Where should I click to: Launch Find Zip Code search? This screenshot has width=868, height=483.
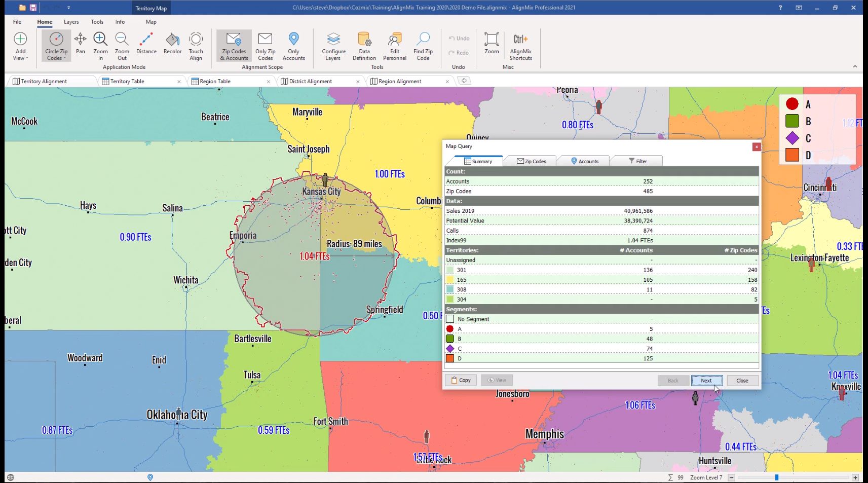pyautogui.click(x=423, y=47)
